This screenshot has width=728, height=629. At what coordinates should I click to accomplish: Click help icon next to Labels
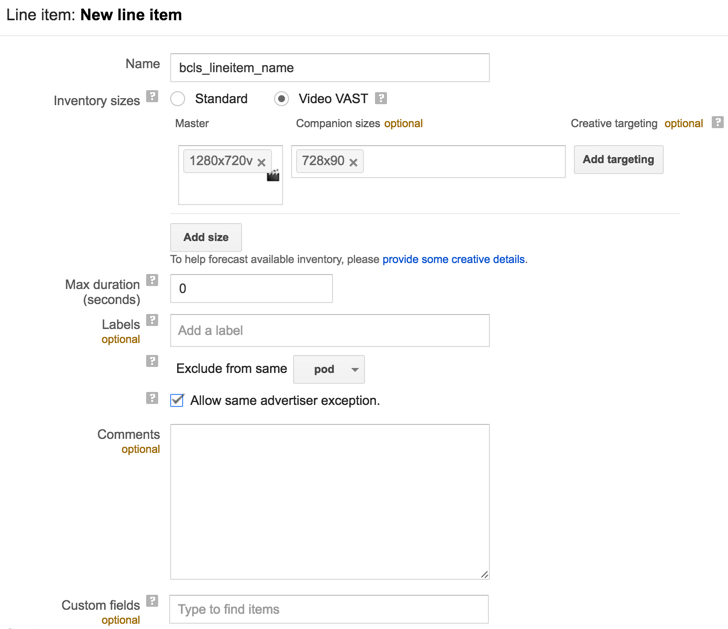(x=152, y=321)
